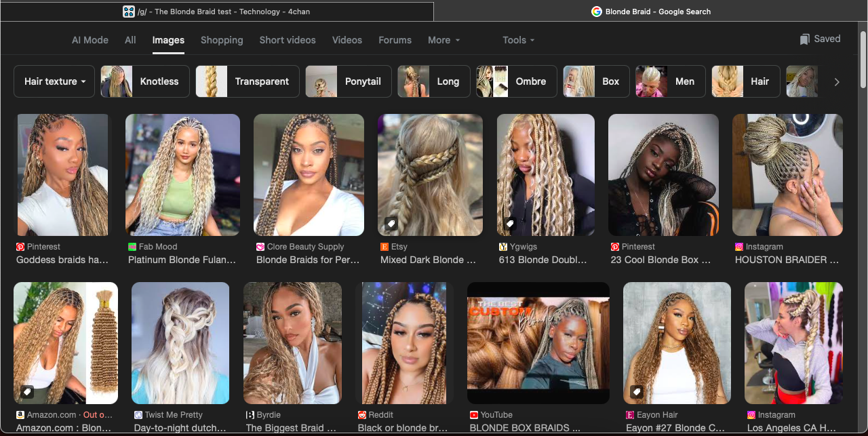Open the Saved items link
The width and height of the screenshot is (868, 436).
(x=820, y=39)
